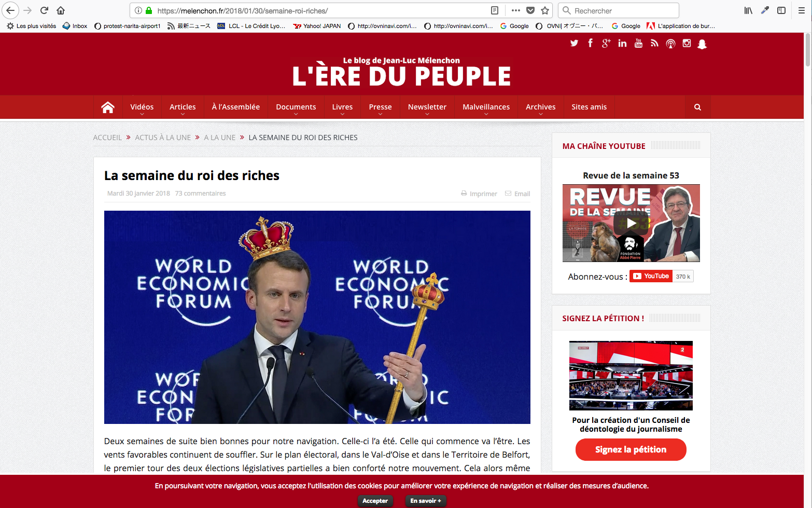Click the ACTUS À LA UNE breadcrumb

163,138
